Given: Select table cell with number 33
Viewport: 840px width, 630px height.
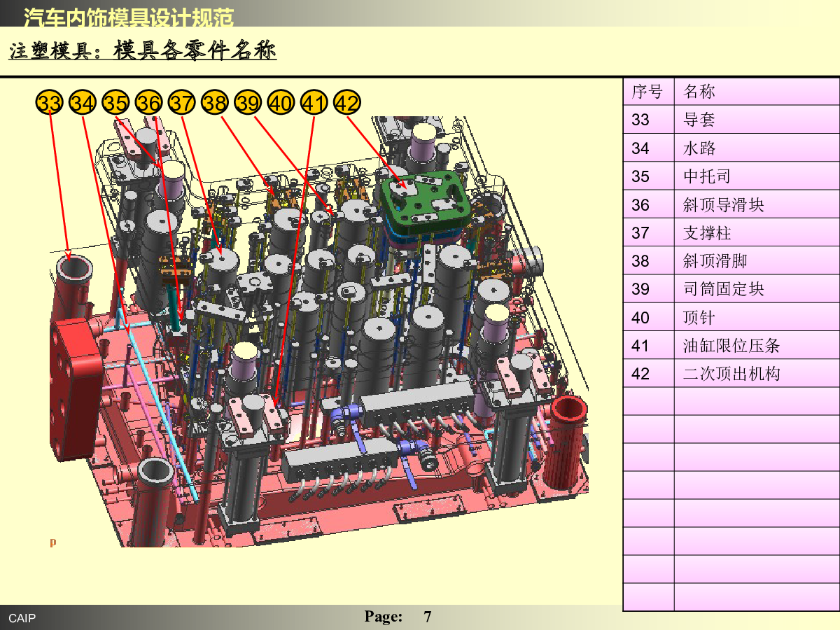Looking at the screenshot, I should (x=648, y=120).
